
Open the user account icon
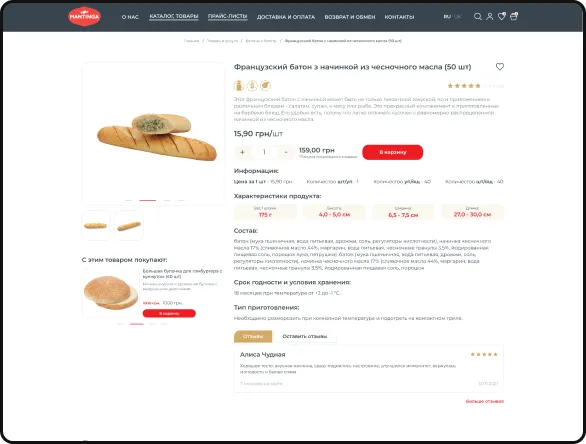[490, 16]
